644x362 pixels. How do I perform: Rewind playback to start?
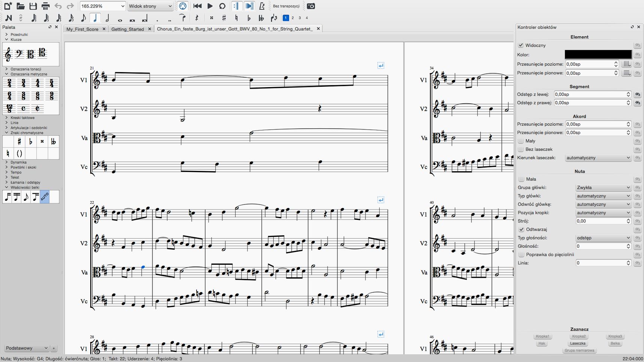(197, 6)
